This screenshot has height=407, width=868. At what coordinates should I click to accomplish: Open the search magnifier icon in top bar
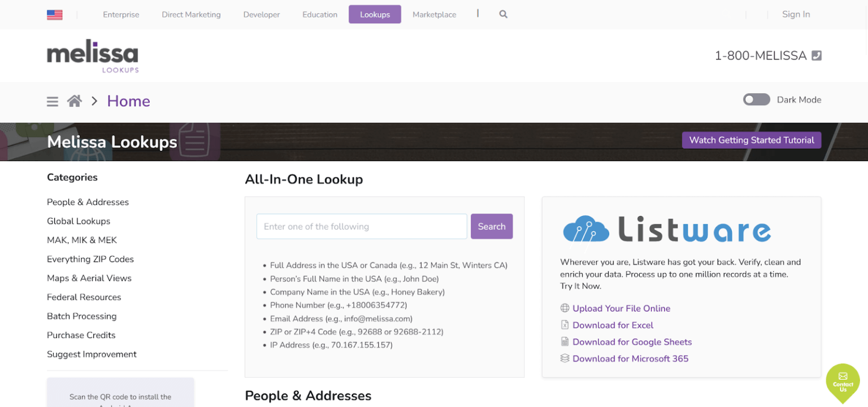pos(503,14)
